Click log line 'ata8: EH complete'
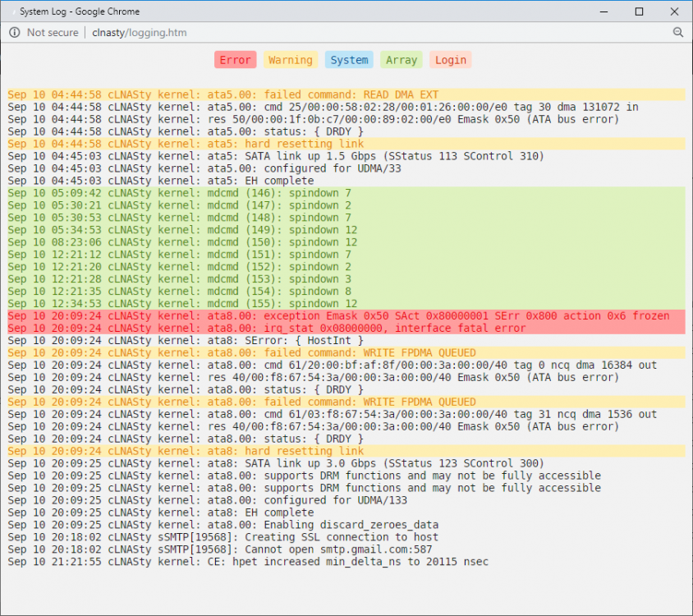The height and width of the screenshot is (616, 693). (x=161, y=513)
